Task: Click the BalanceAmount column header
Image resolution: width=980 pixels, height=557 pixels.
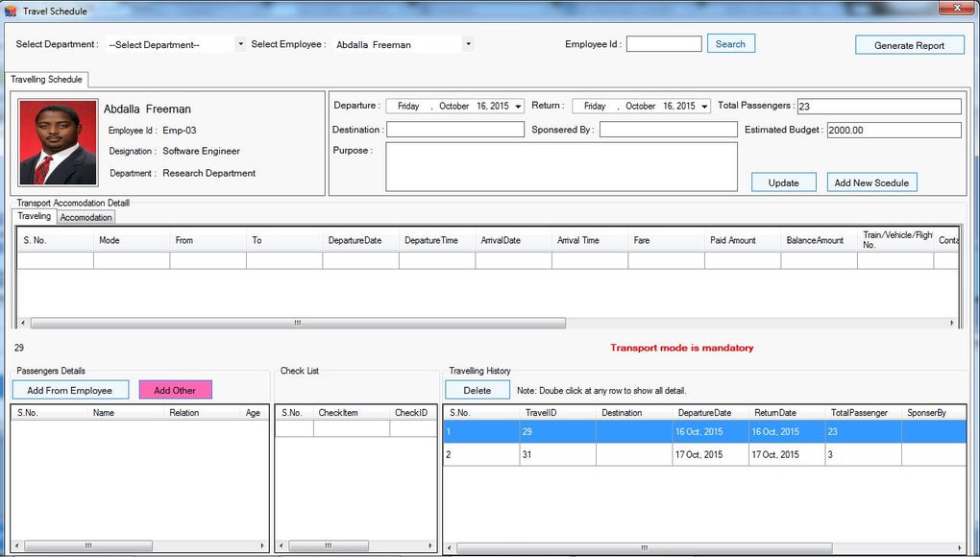Action: tap(819, 240)
